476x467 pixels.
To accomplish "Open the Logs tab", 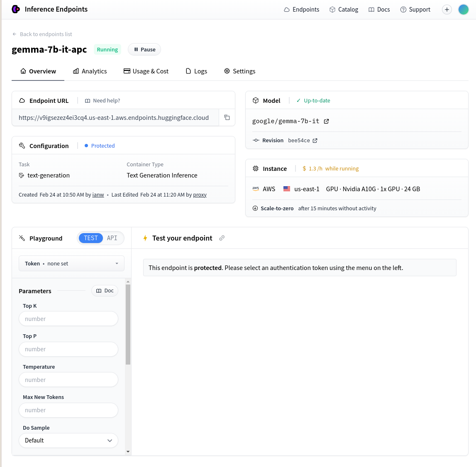I will [196, 71].
